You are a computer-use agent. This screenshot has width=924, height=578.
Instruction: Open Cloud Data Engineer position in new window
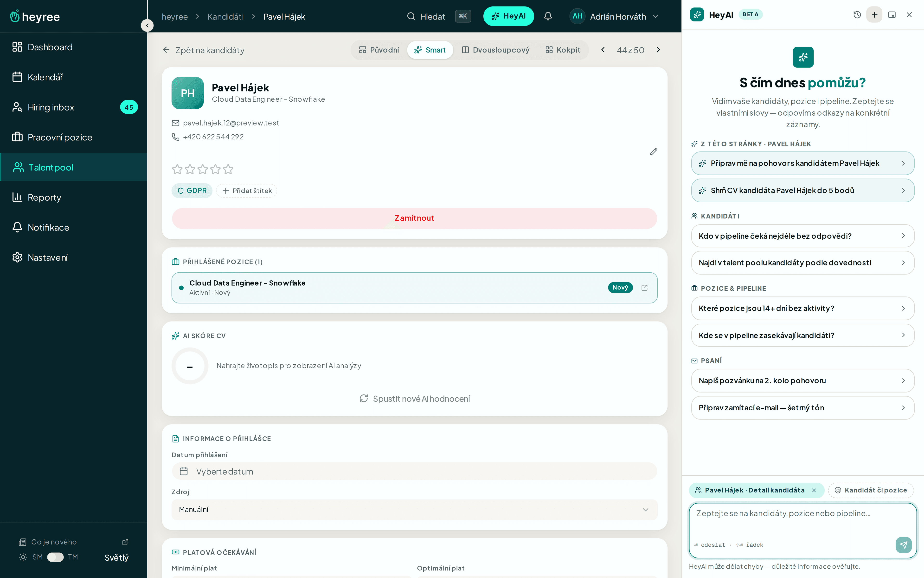[x=644, y=288]
